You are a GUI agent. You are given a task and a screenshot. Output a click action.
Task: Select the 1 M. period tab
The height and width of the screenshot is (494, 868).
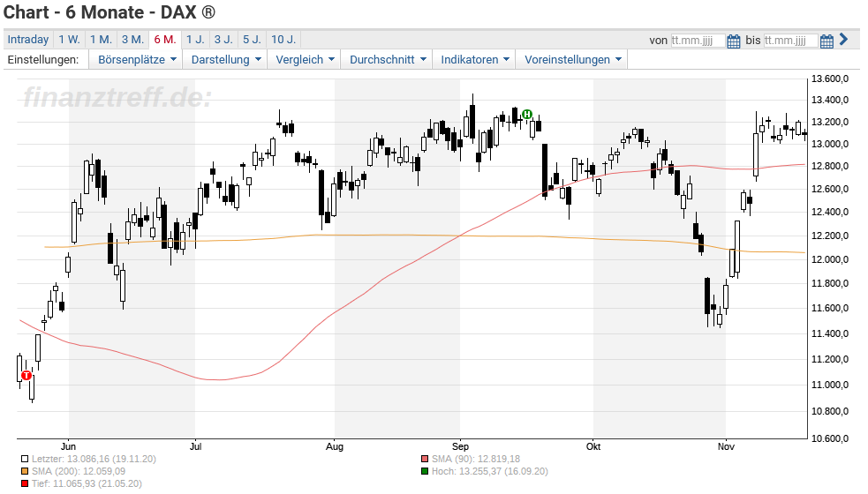point(101,40)
